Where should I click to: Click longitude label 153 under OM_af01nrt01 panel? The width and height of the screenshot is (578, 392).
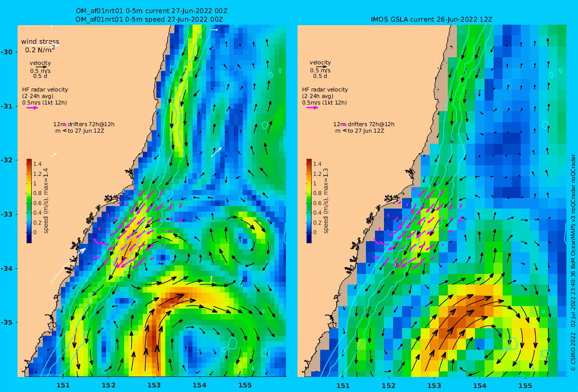click(x=154, y=385)
